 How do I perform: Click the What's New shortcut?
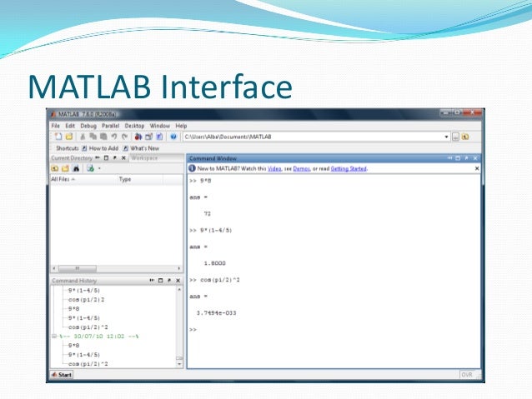[x=141, y=148]
